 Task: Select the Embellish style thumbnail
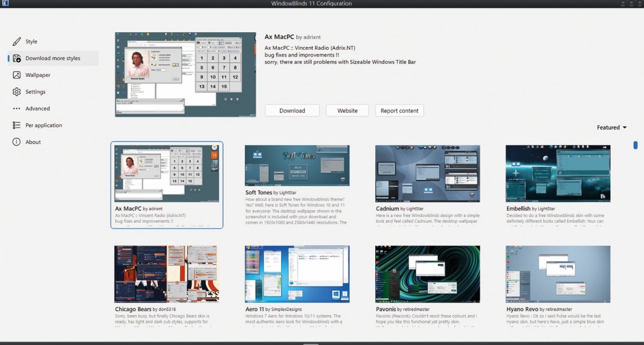558,173
